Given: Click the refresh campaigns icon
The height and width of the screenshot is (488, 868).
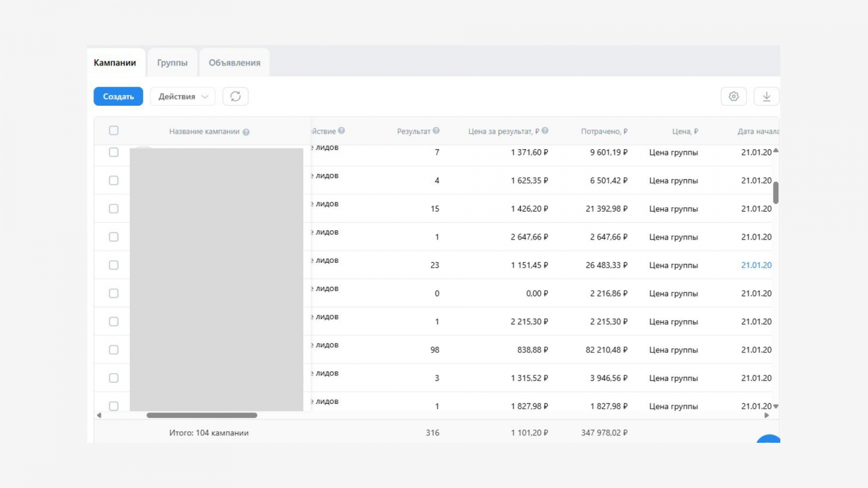Looking at the screenshot, I should pos(235,97).
